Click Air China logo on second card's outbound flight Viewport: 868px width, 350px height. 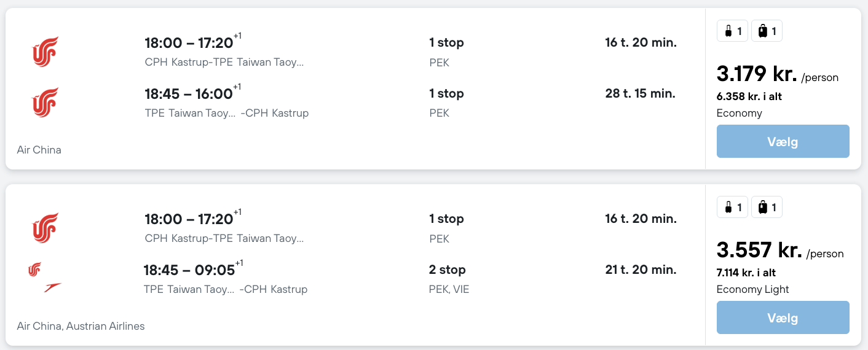pos(45,228)
